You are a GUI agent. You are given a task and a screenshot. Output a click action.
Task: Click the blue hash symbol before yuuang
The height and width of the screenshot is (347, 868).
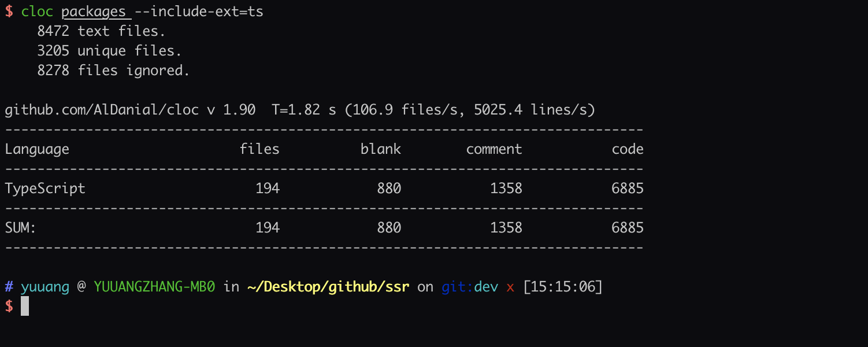[9, 287]
